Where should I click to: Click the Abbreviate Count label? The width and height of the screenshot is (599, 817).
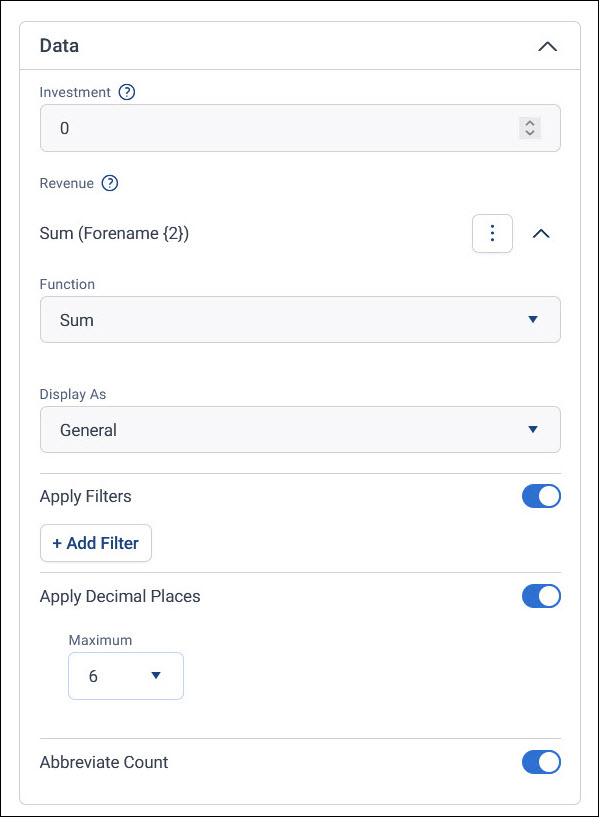pyautogui.click(x=104, y=762)
